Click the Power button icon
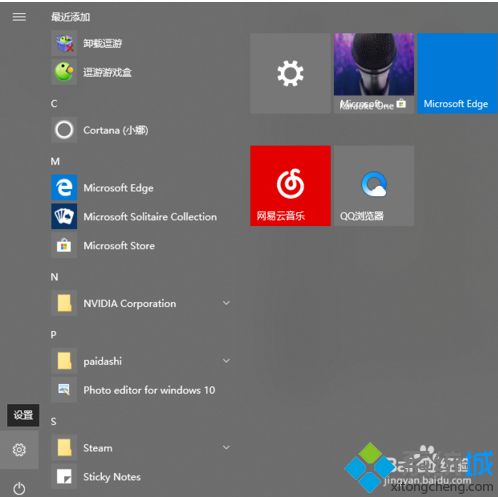This screenshot has width=498, height=497. click(19, 488)
